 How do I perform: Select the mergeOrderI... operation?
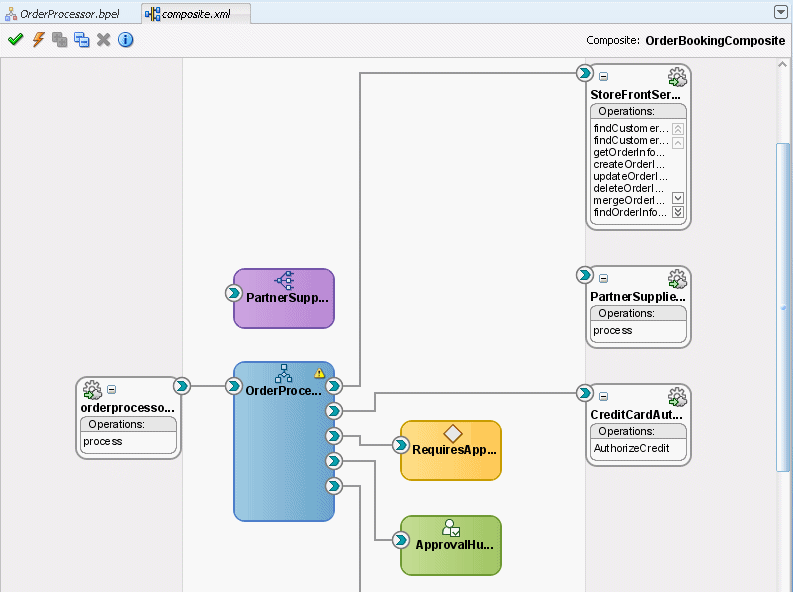click(x=629, y=200)
